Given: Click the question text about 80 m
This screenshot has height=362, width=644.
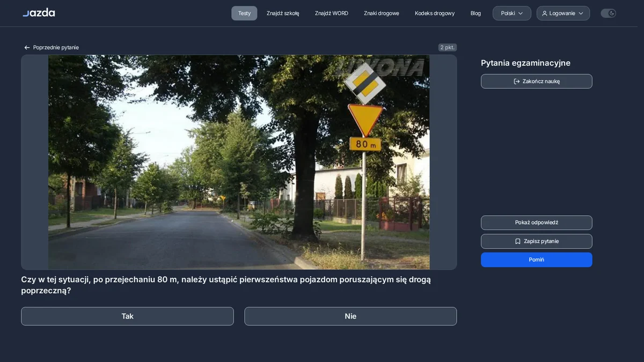Looking at the screenshot, I should (226, 285).
